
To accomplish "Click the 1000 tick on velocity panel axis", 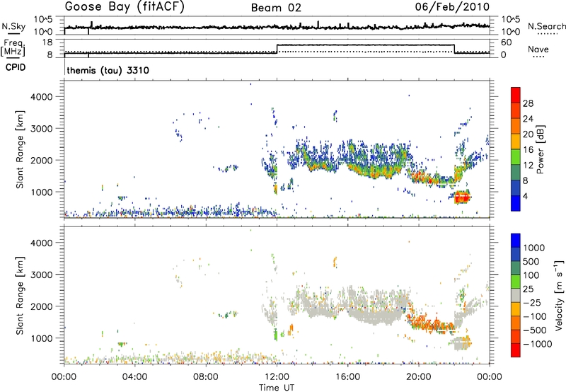I will (x=42, y=338).
